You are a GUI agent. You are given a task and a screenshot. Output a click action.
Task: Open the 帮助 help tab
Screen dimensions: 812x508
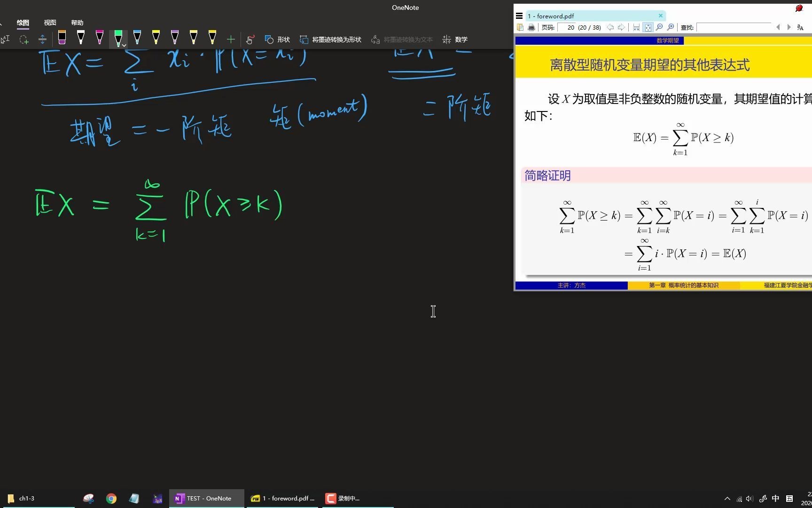(77, 23)
